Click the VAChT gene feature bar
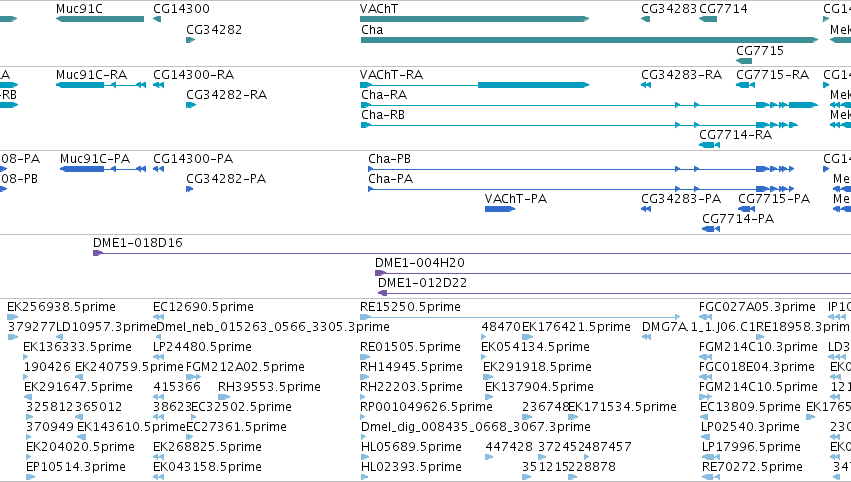 pos(474,19)
